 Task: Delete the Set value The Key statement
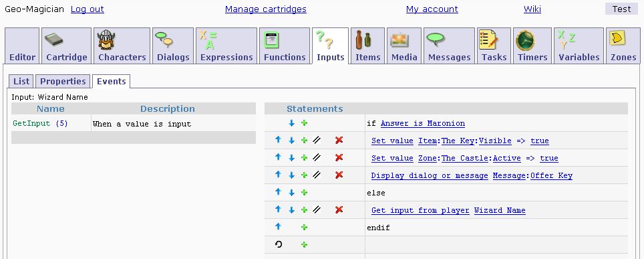(x=339, y=141)
